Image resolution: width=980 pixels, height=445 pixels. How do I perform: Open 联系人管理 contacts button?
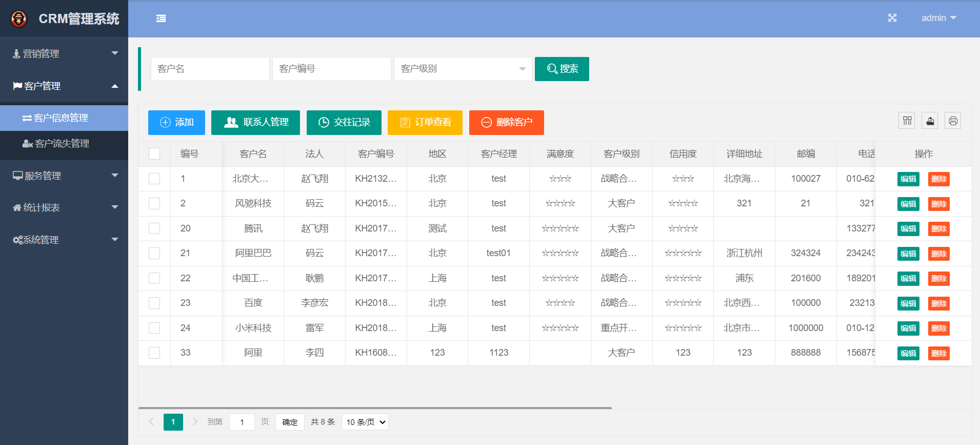tap(255, 123)
